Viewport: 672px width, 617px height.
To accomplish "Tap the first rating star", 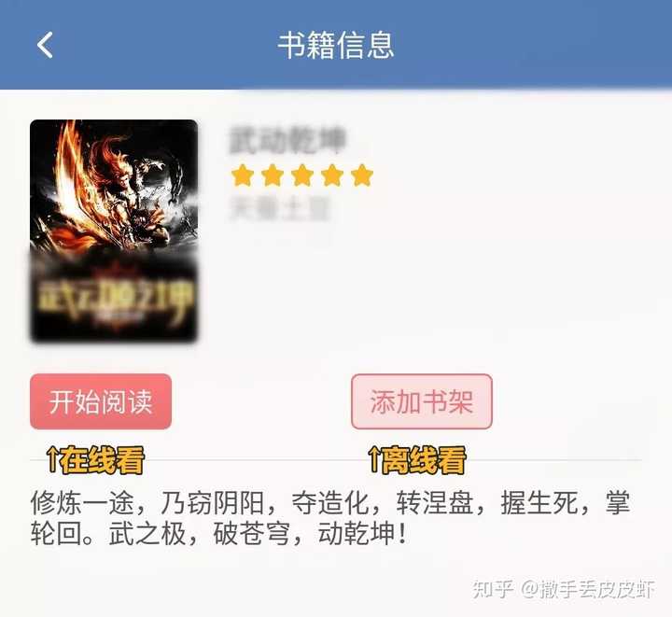I will point(243,175).
